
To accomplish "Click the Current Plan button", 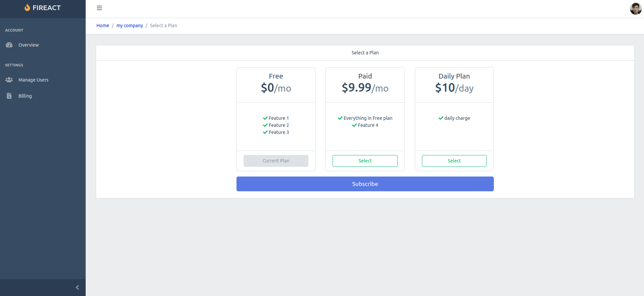I will tap(275, 161).
